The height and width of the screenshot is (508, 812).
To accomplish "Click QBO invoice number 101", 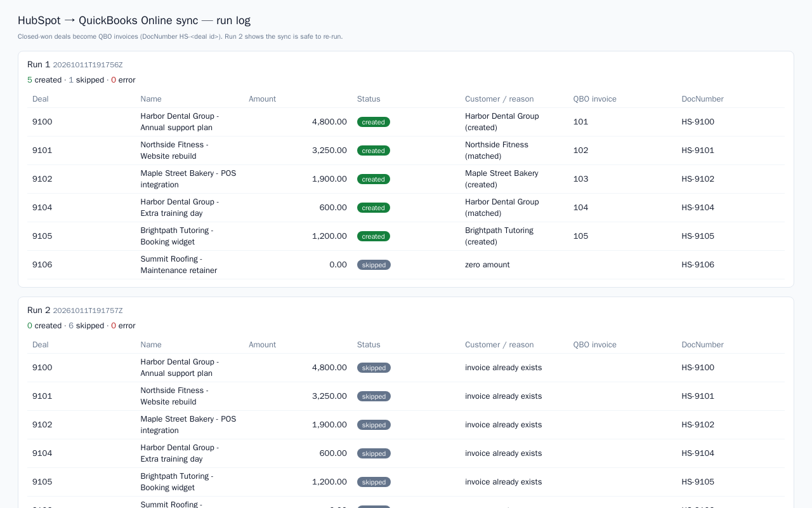I will 580,122.
